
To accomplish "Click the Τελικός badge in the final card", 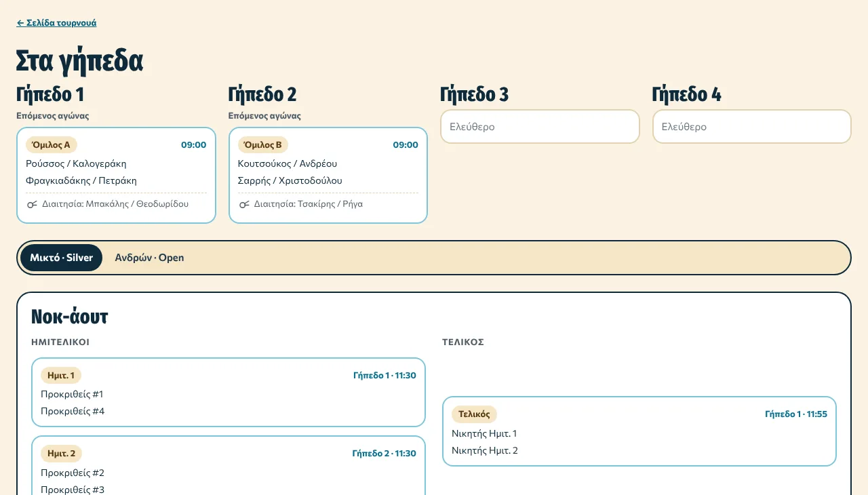I will tap(474, 414).
